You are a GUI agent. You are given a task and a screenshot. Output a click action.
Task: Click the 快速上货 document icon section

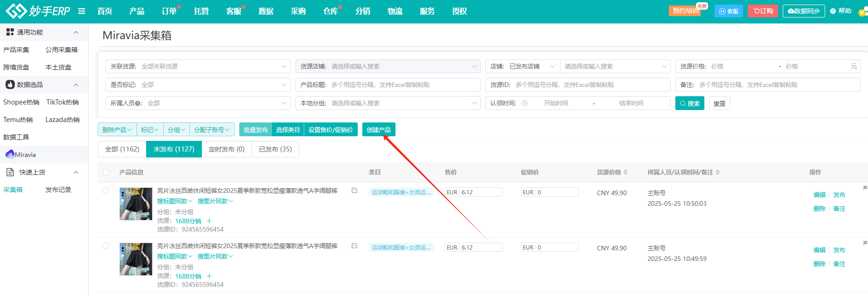(x=10, y=172)
